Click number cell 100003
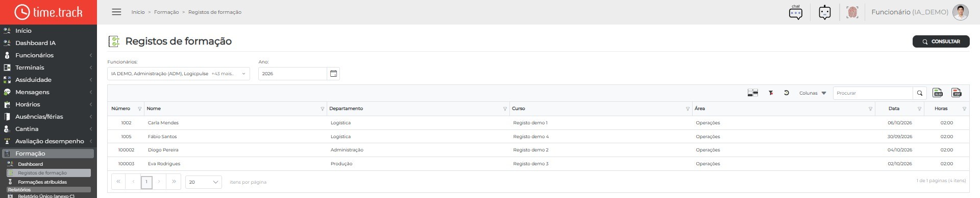Screen dimensions: 980x198 [x=126, y=164]
